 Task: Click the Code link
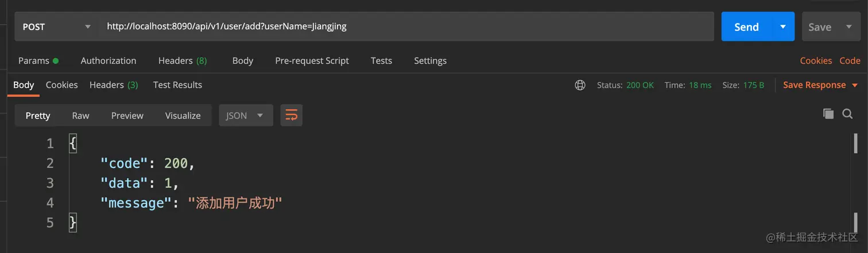pos(850,60)
